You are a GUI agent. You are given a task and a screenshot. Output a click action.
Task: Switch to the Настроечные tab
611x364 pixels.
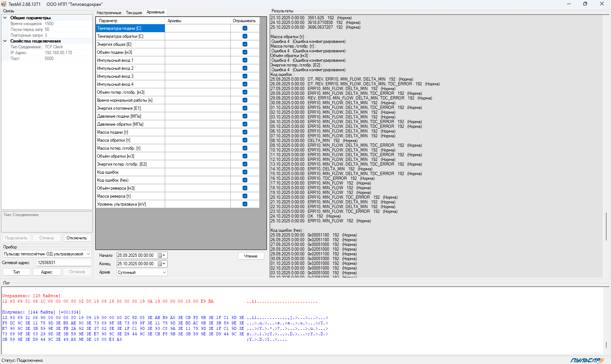109,13
